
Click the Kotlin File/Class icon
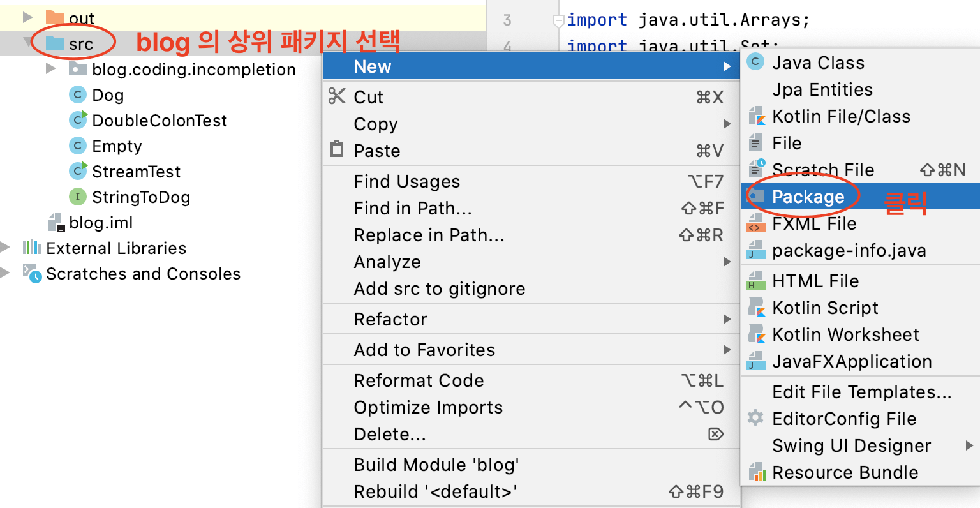click(756, 116)
